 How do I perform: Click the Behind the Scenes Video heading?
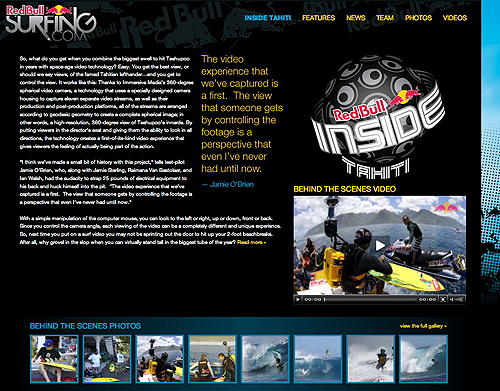click(x=345, y=189)
